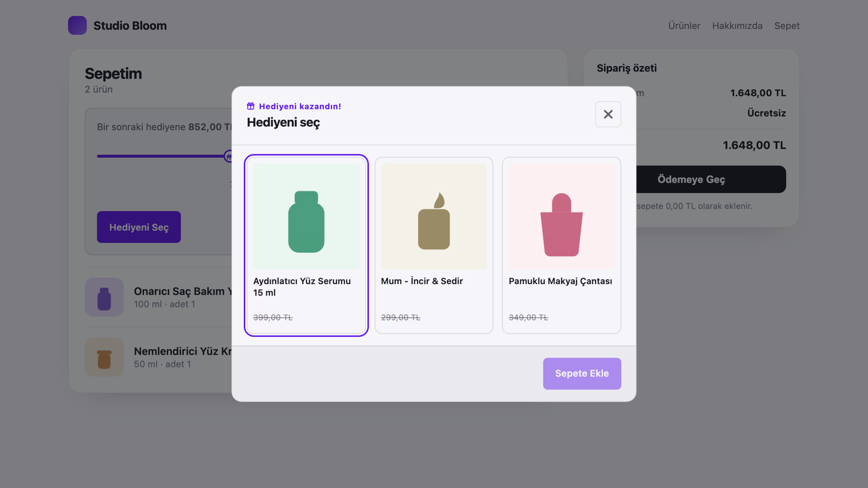Open the Hakkımızda navigation link

pos(737,25)
